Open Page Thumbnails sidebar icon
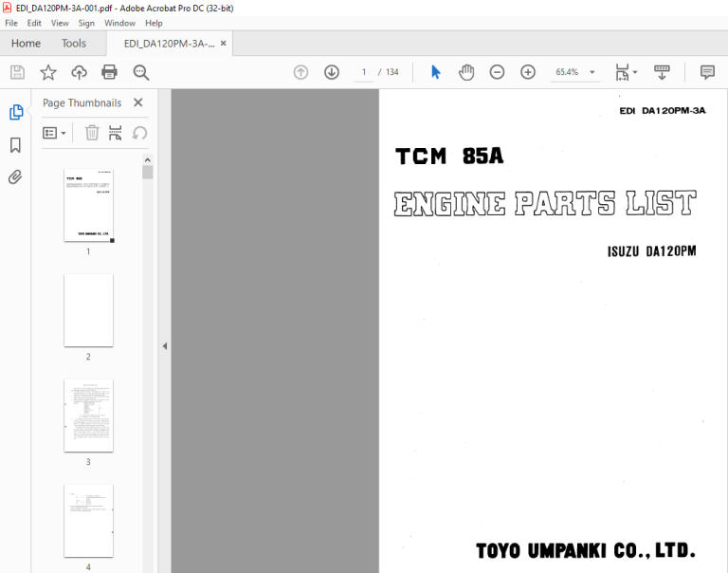This screenshot has height=573, width=728. [x=16, y=112]
